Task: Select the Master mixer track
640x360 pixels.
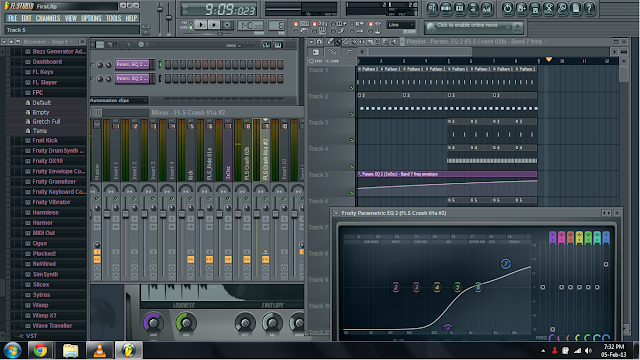Action: coord(97,150)
